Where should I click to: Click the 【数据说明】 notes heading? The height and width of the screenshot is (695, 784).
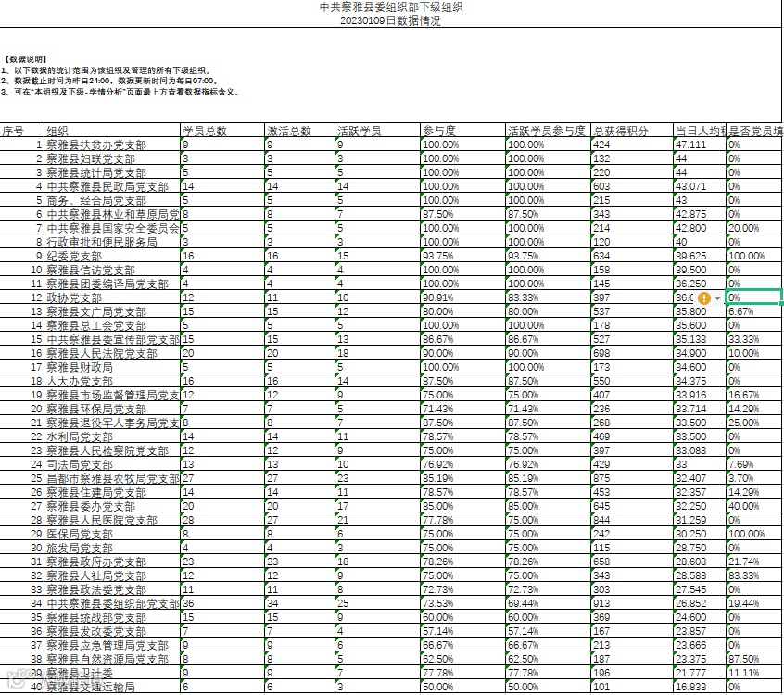point(26,59)
